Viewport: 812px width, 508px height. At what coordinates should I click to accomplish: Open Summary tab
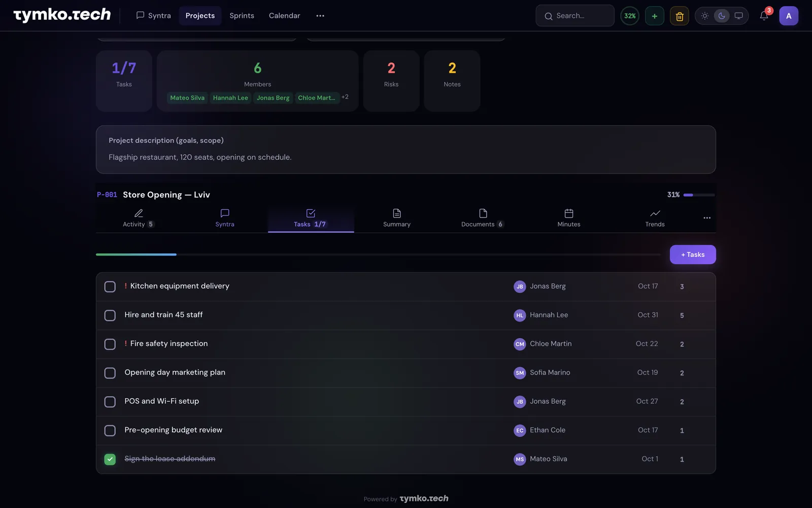coord(397,218)
